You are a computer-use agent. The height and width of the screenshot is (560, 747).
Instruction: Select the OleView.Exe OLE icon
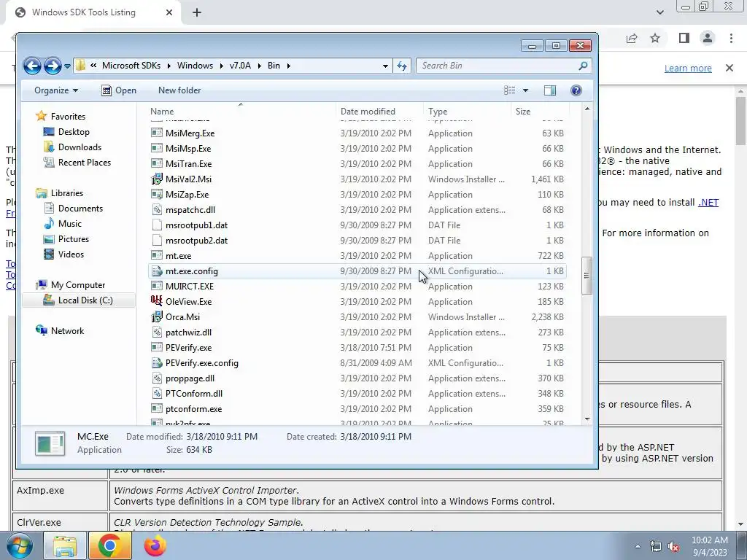156,301
